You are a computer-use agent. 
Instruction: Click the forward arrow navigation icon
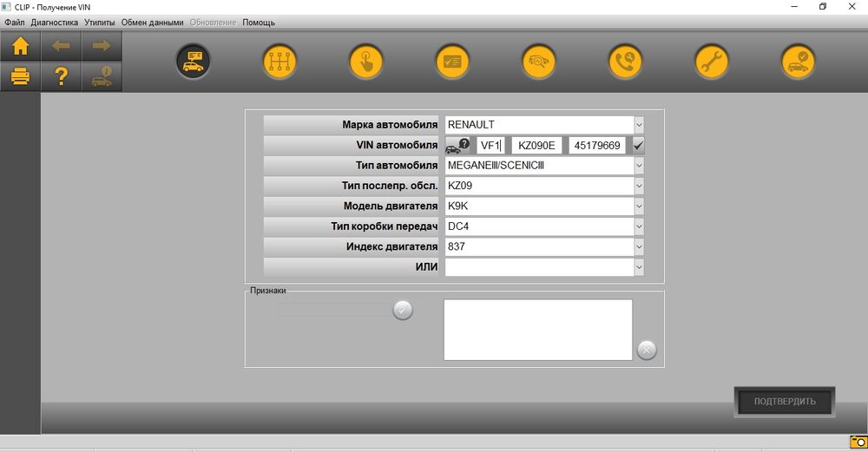(x=102, y=46)
